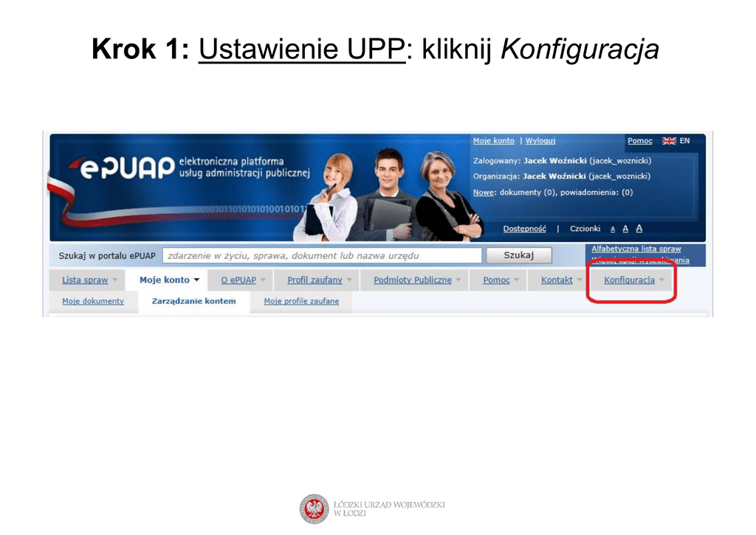
Task: Expand the Moje konto menu arrow
Action: pyautogui.click(x=196, y=280)
